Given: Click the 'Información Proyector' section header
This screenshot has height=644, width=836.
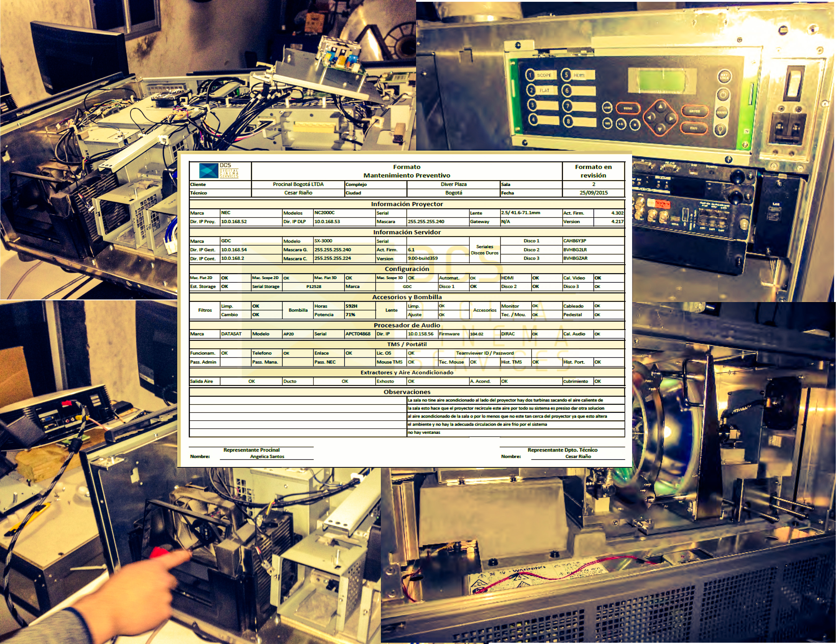Looking at the screenshot, I should (407, 204).
